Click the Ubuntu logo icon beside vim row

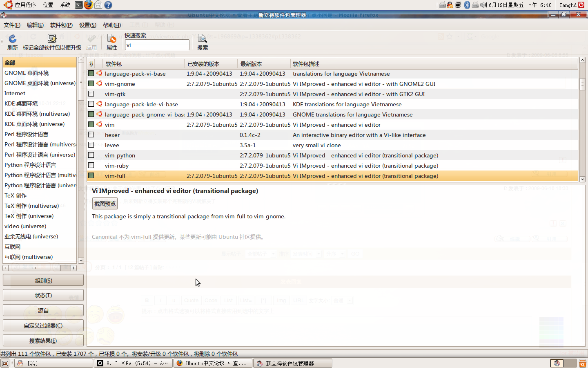click(99, 124)
